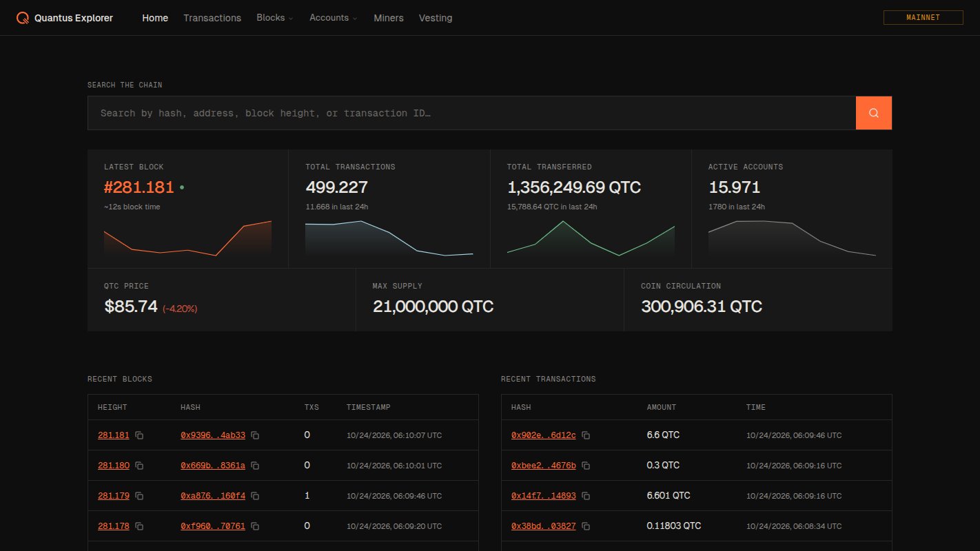Image resolution: width=980 pixels, height=551 pixels.
Task: Copy block height 281.180
Action: pyautogui.click(x=139, y=466)
